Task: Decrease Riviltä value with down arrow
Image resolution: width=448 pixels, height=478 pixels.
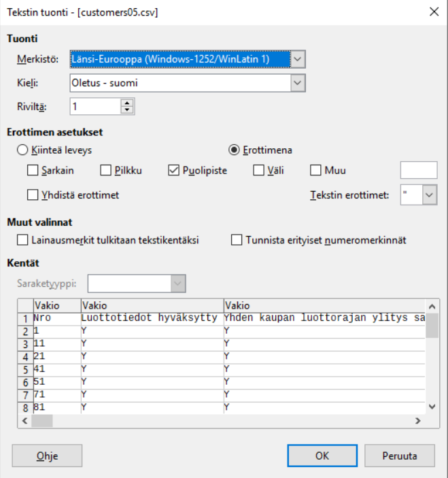Action: coord(128,109)
